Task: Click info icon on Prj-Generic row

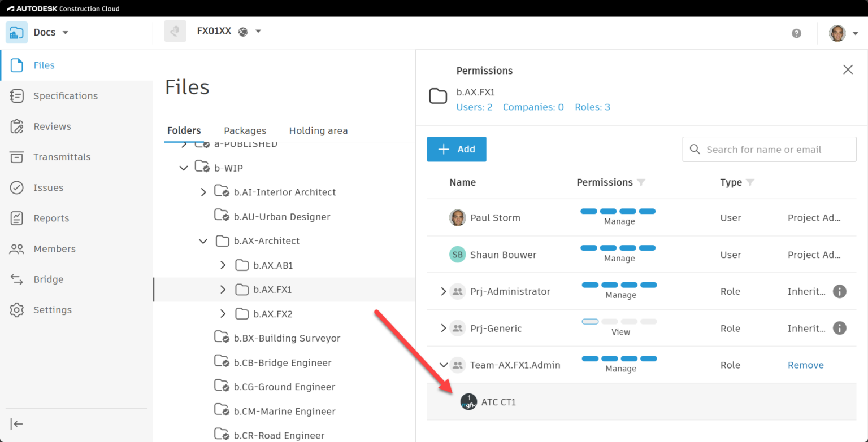Action: tap(840, 328)
